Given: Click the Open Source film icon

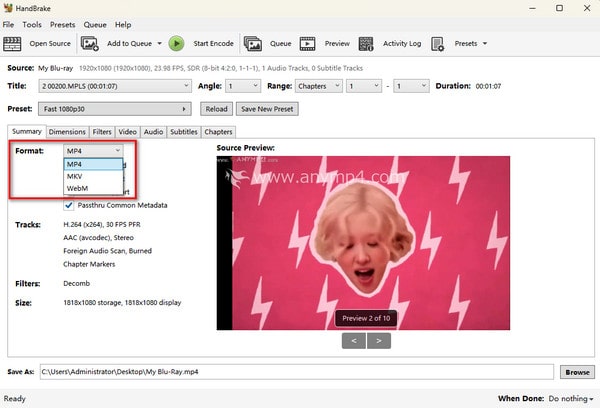Looking at the screenshot, I should [x=13, y=44].
